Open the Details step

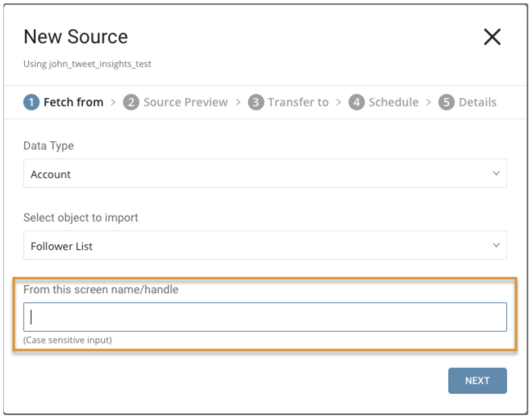click(x=477, y=102)
